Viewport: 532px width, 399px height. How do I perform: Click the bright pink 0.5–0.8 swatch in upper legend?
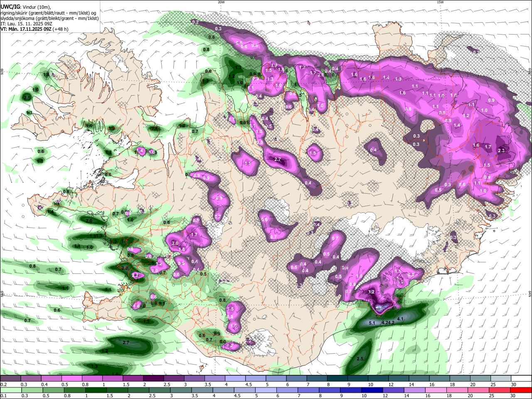coord(71,378)
